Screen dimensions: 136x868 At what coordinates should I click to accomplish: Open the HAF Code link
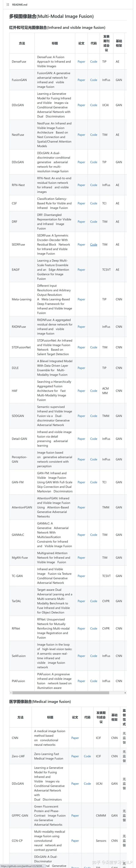tap(94, 391)
